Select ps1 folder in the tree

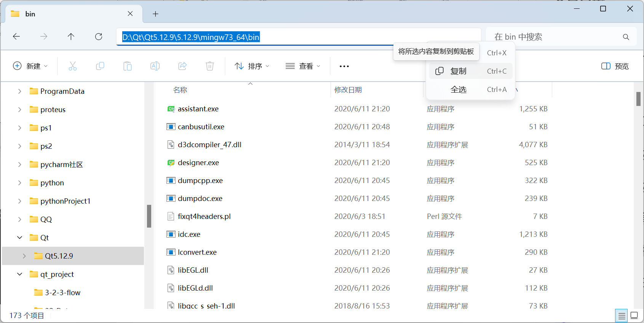[46, 128]
